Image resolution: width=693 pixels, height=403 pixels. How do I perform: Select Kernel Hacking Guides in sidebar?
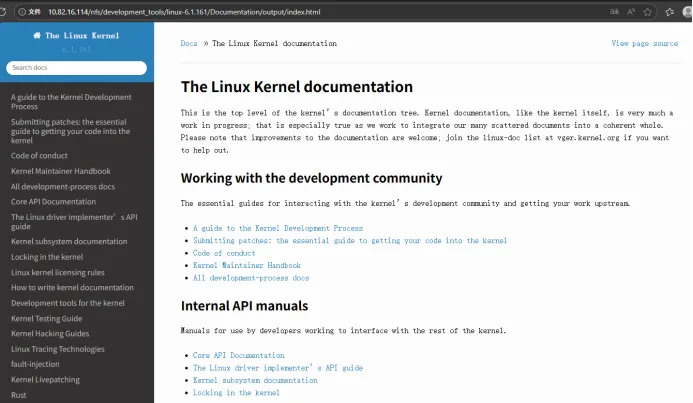(x=50, y=334)
